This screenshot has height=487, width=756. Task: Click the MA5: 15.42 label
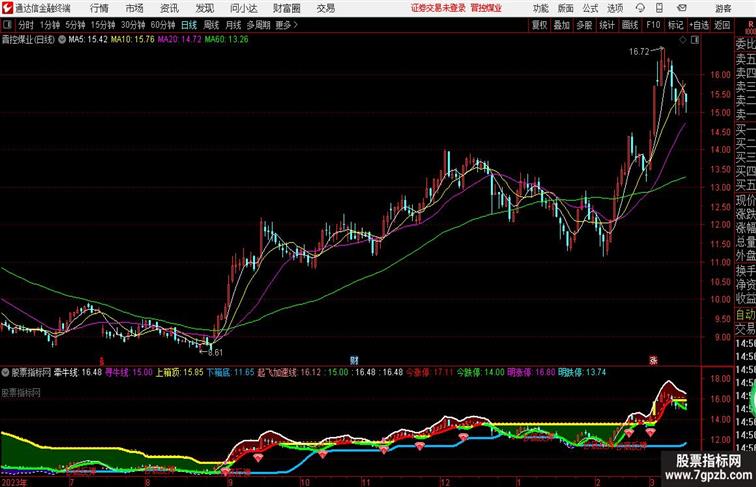pos(88,40)
